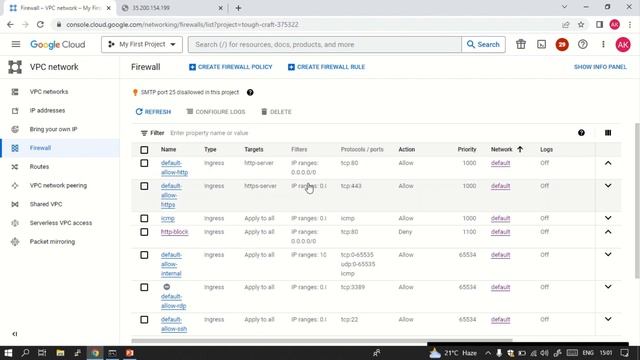Screen dimensions: 640x360
Task: Select the default-allow-https rule checkbox
Action: pos(144,186)
